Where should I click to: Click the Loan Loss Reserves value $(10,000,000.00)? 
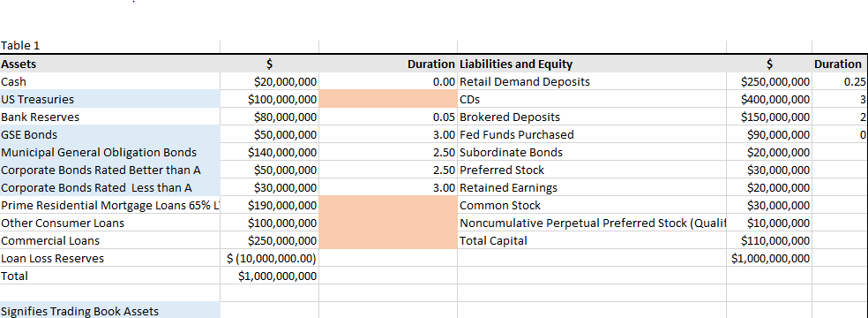pyautogui.click(x=270, y=259)
